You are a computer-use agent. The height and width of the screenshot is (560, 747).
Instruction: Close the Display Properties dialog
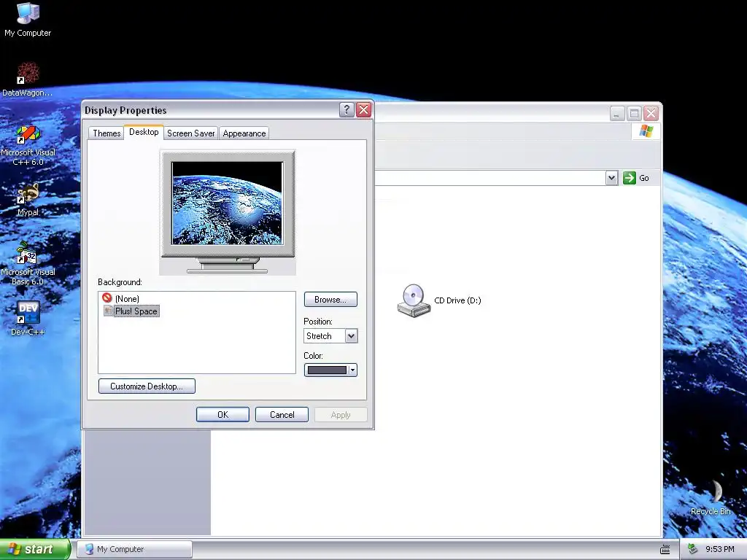[363, 110]
